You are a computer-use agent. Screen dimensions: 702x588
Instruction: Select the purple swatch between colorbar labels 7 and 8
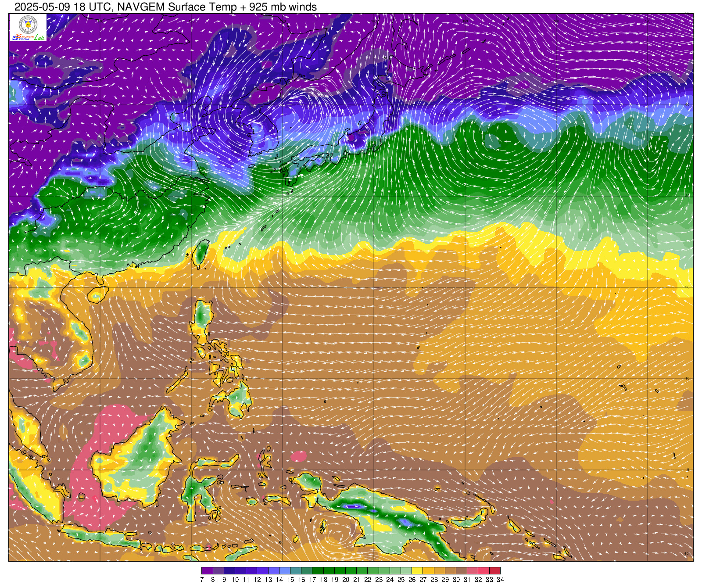coord(207,570)
